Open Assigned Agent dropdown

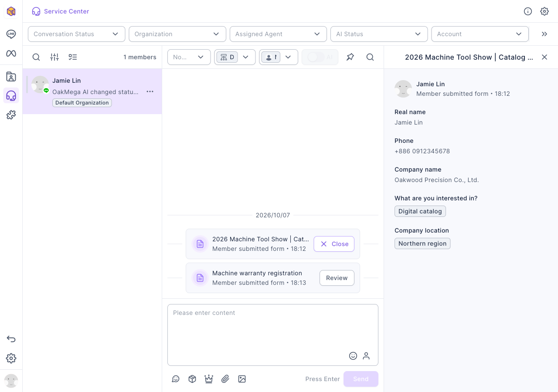(x=278, y=34)
